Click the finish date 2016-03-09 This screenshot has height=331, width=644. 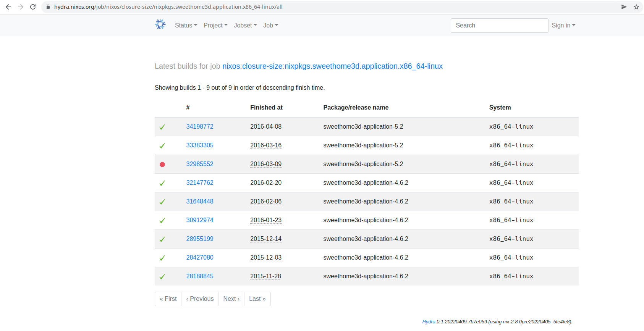click(266, 164)
